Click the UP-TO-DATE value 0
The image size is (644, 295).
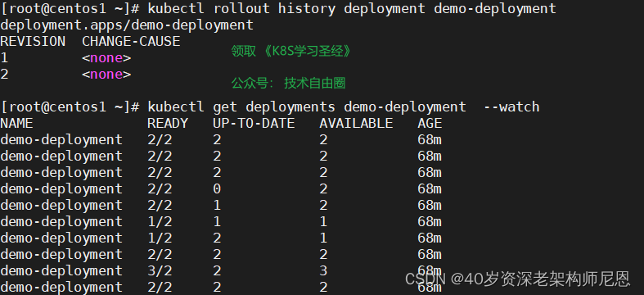217,189
